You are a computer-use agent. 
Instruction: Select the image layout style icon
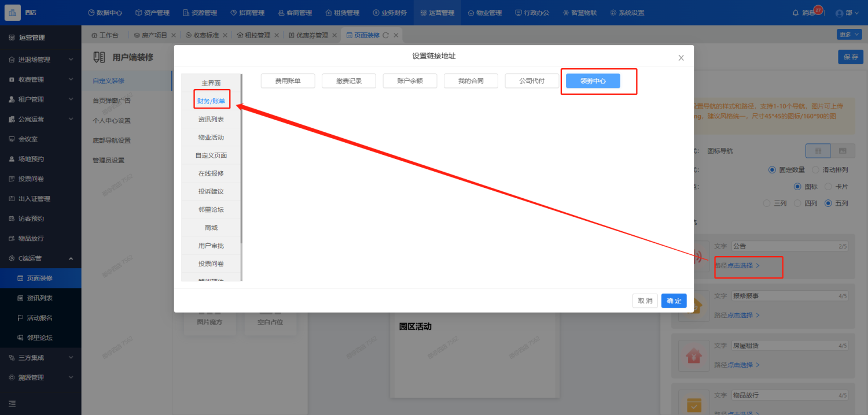click(843, 151)
